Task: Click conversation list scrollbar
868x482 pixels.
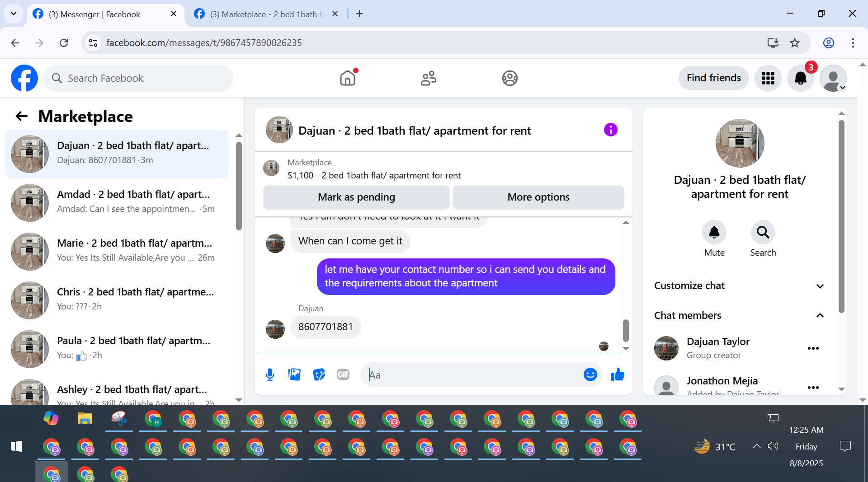Action: point(239,186)
